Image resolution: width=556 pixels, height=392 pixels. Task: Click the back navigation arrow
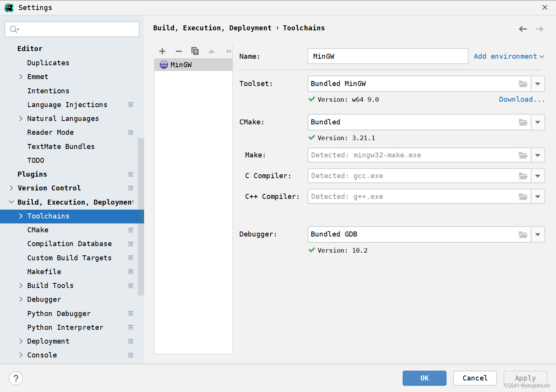pyautogui.click(x=523, y=28)
